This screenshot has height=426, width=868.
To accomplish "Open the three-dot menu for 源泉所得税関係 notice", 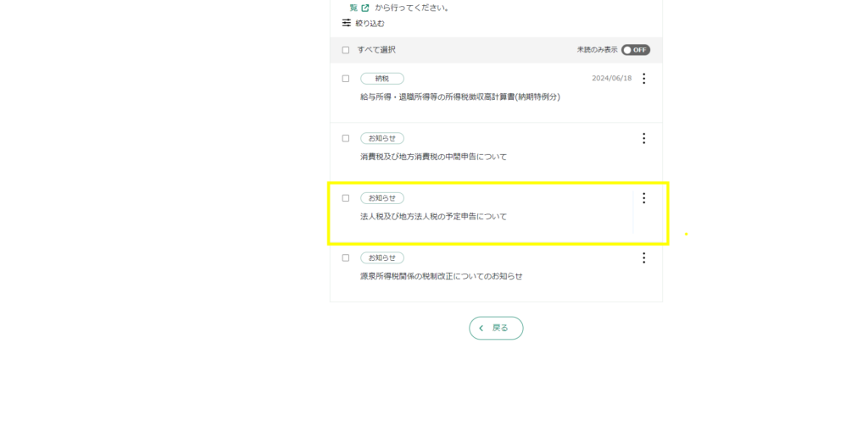I will coord(643,257).
